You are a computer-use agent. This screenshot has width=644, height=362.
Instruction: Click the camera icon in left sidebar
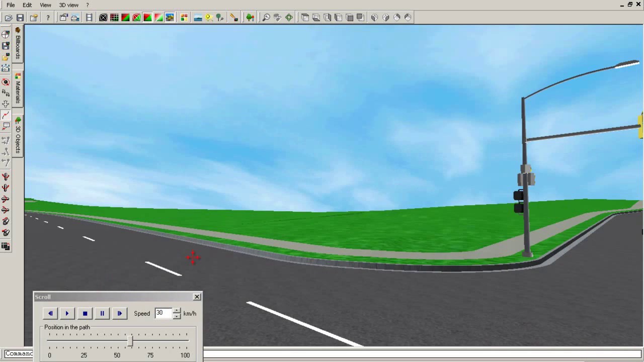6,67
